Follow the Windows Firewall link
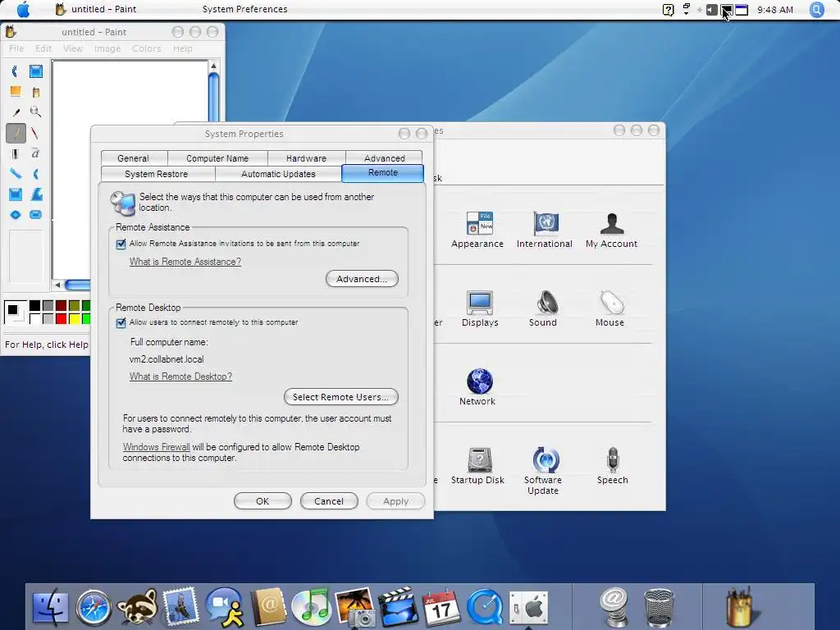The image size is (840, 630). (x=156, y=447)
